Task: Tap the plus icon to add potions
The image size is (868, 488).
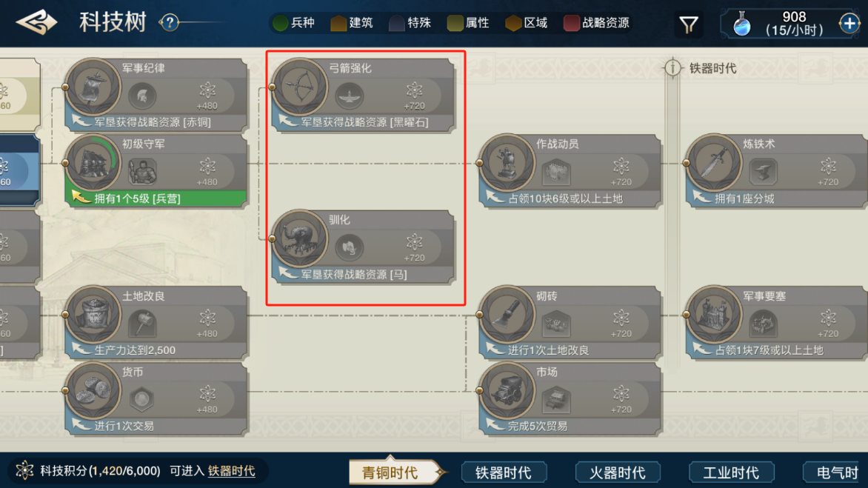Action: [x=849, y=23]
